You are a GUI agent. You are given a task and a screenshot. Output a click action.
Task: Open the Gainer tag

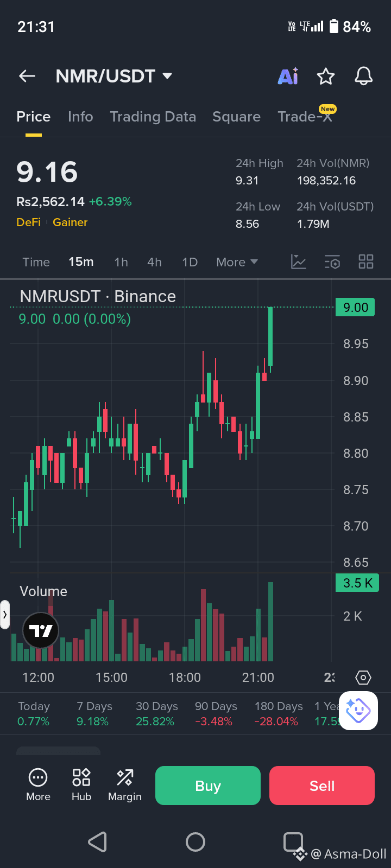pos(70,222)
